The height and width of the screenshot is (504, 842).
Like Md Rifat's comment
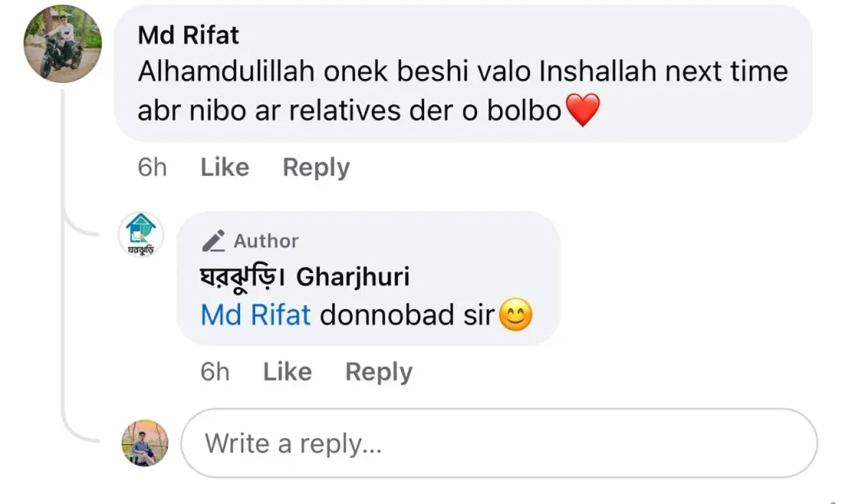pyautogui.click(x=224, y=168)
